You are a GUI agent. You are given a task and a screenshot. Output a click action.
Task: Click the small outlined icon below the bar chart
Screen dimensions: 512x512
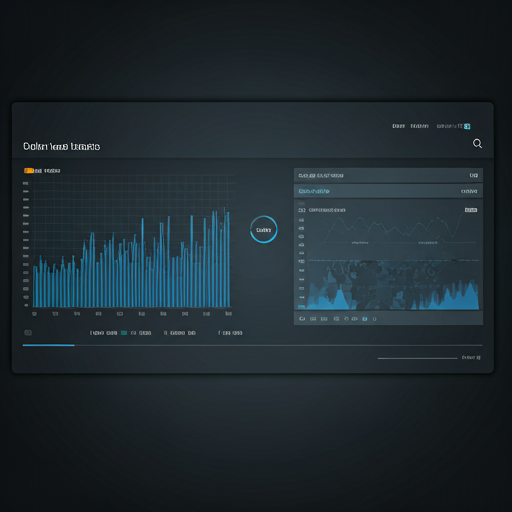tap(28, 333)
